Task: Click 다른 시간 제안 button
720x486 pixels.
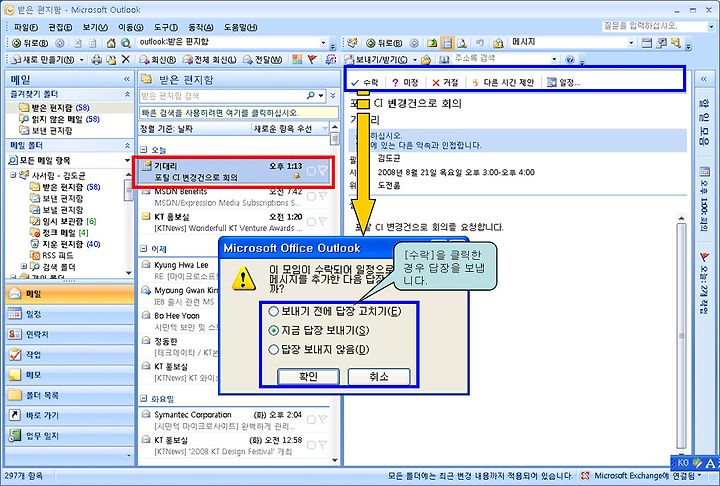Action: pyautogui.click(x=503, y=82)
